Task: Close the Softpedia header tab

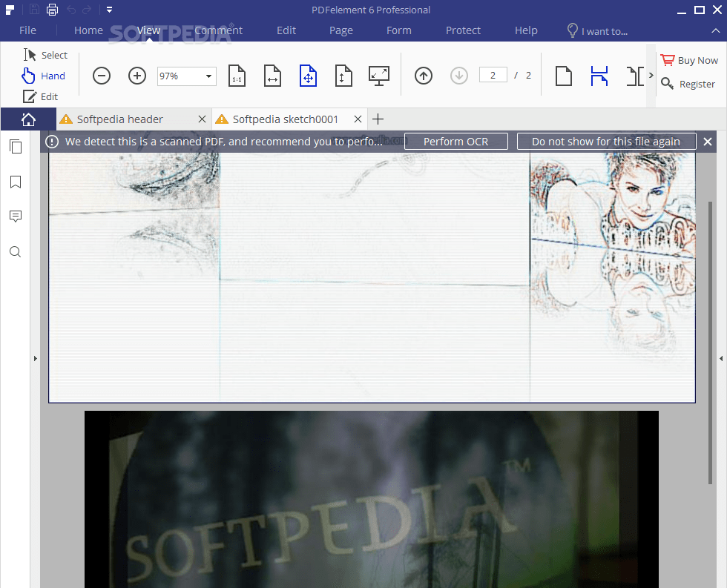Action: click(x=202, y=119)
